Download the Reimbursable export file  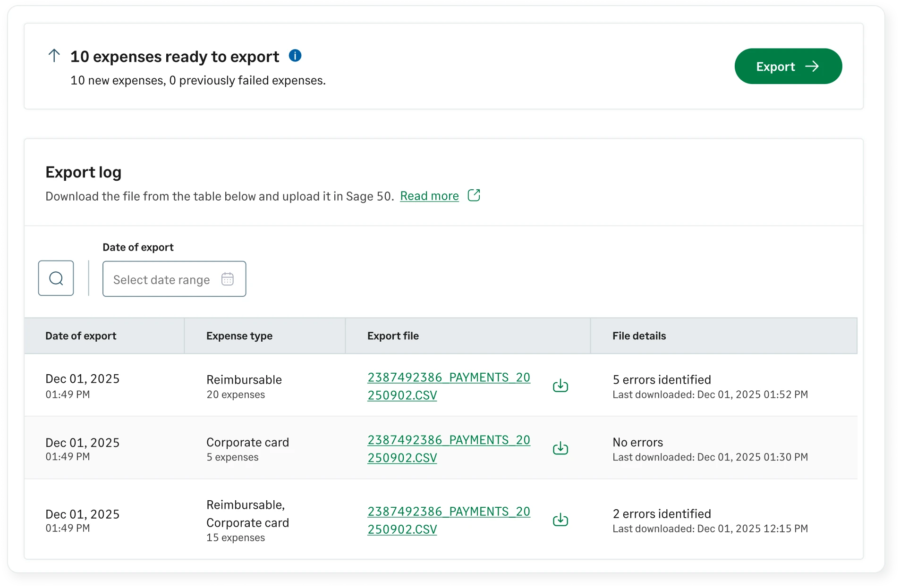coord(560,385)
